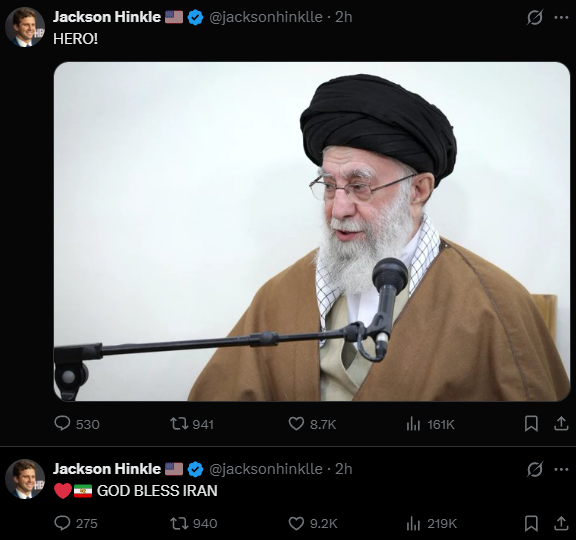
Task: View analytics for the HERO! post
Action: (x=431, y=424)
